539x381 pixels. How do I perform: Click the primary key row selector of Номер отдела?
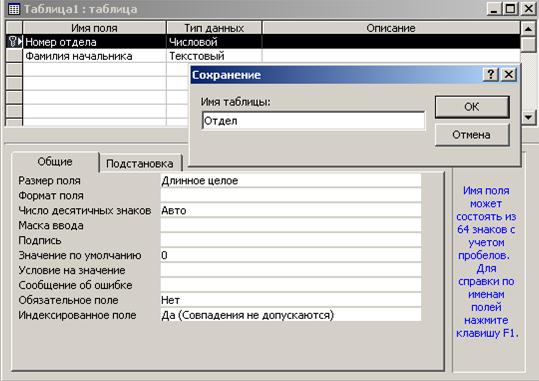pyautogui.click(x=14, y=42)
